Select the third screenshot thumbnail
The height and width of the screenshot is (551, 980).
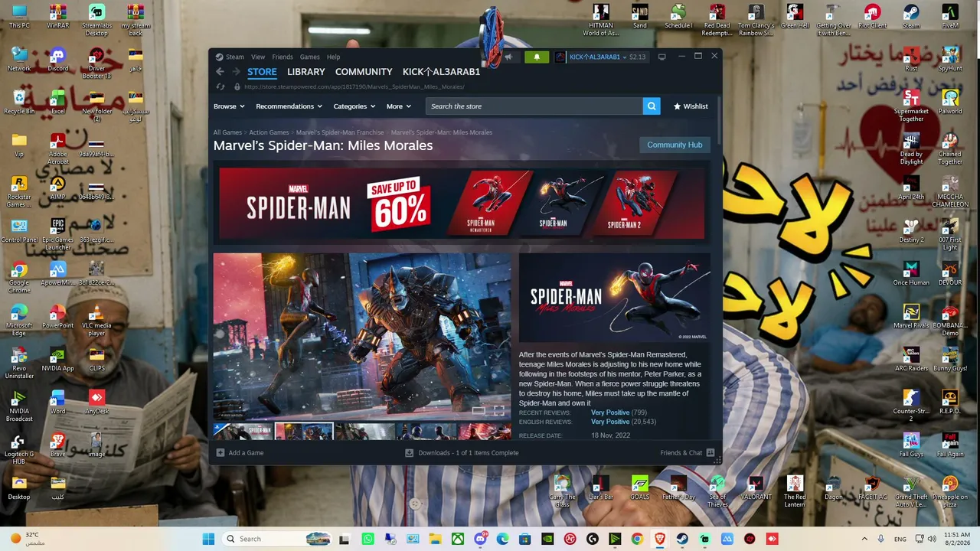point(365,432)
